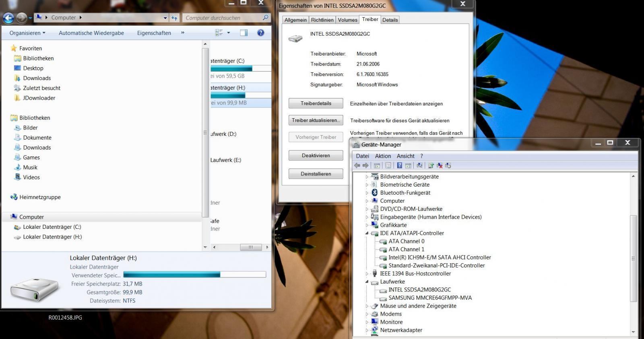Select Desktop in the Explorer sidebar

(x=33, y=68)
